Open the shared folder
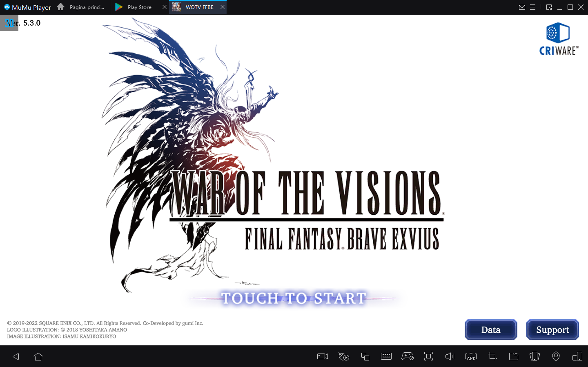588x367 pixels. point(513,356)
